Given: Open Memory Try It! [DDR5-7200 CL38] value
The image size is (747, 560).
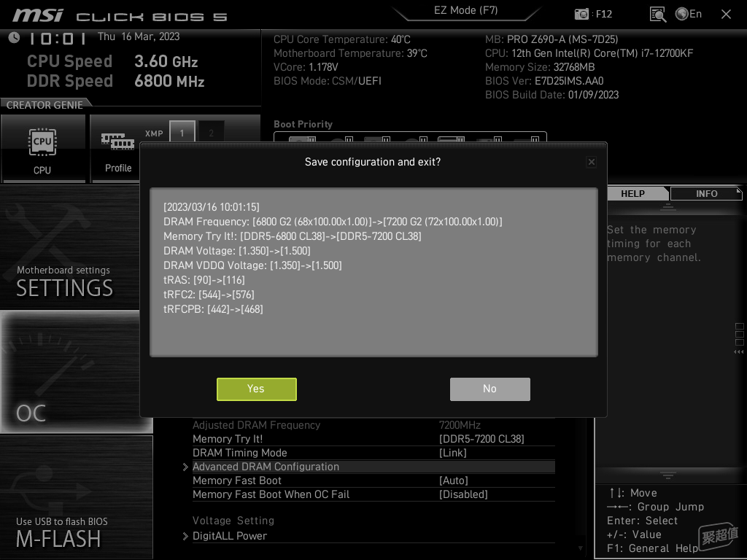Looking at the screenshot, I should [x=481, y=439].
